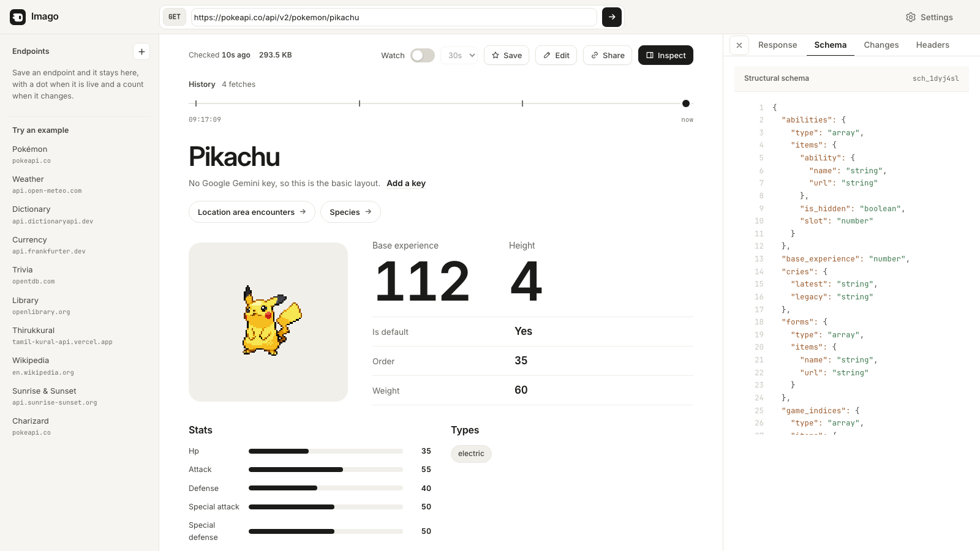Click the electric type chip
This screenshot has height=551, width=980.
tap(471, 454)
